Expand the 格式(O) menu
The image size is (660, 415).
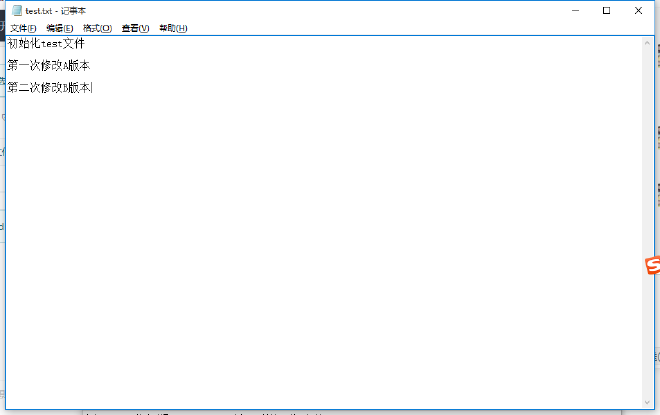[97, 28]
